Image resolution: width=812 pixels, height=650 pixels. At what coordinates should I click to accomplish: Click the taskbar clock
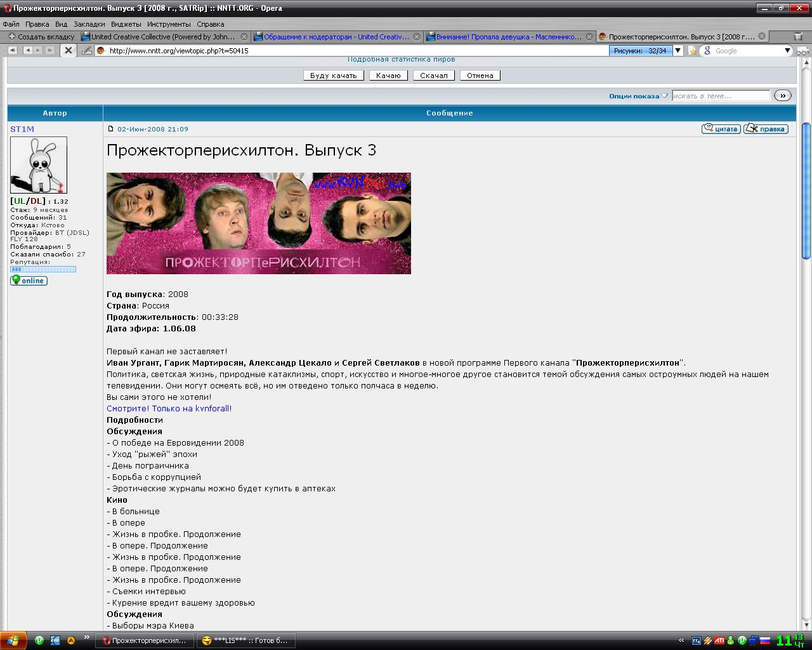(x=791, y=640)
